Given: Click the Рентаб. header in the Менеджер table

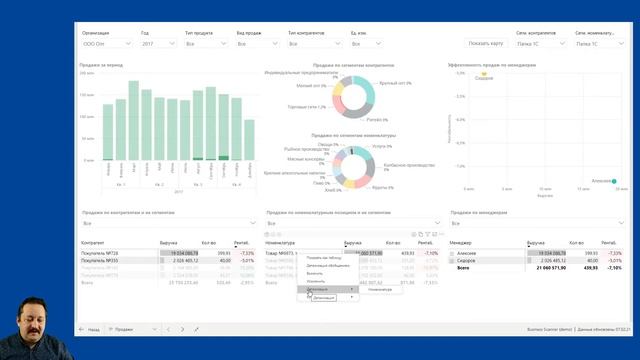Looking at the screenshot, I should click(609, 243).
